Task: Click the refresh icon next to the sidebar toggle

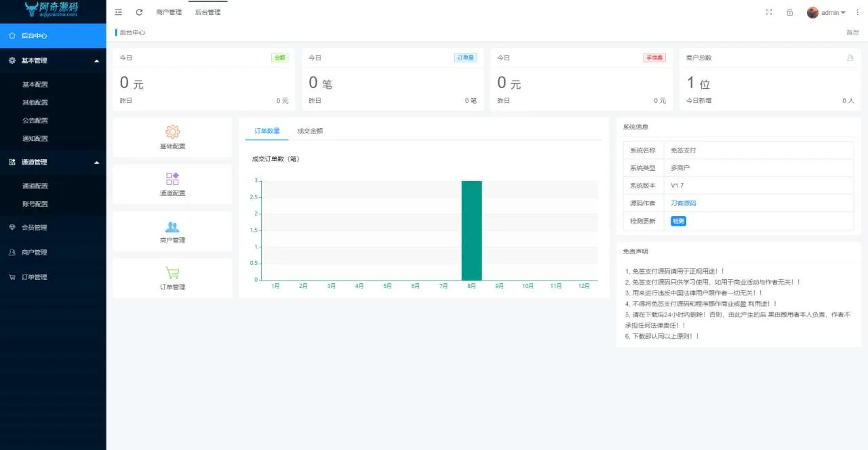Action: point(138,12)
